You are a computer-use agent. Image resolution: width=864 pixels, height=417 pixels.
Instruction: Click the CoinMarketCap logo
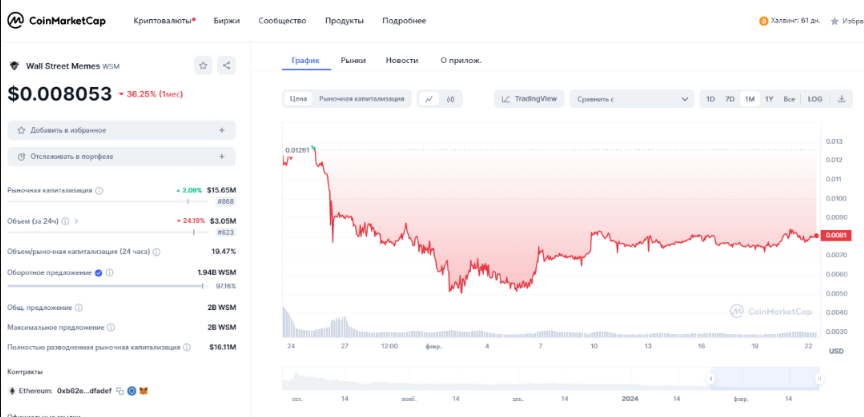pyautogui.click(x=56, y=21)
